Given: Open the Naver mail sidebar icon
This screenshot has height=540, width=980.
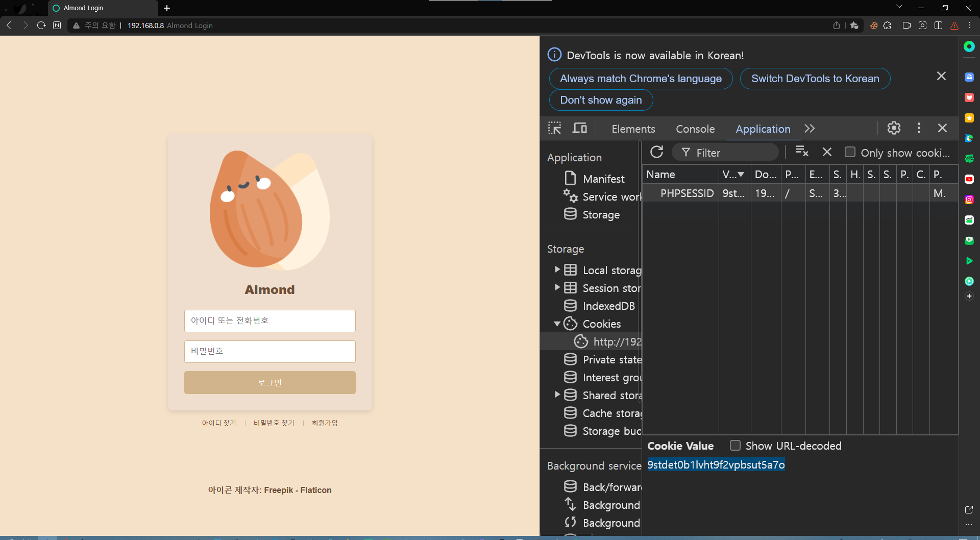Looking at the screenshot, I should point(969,240).
